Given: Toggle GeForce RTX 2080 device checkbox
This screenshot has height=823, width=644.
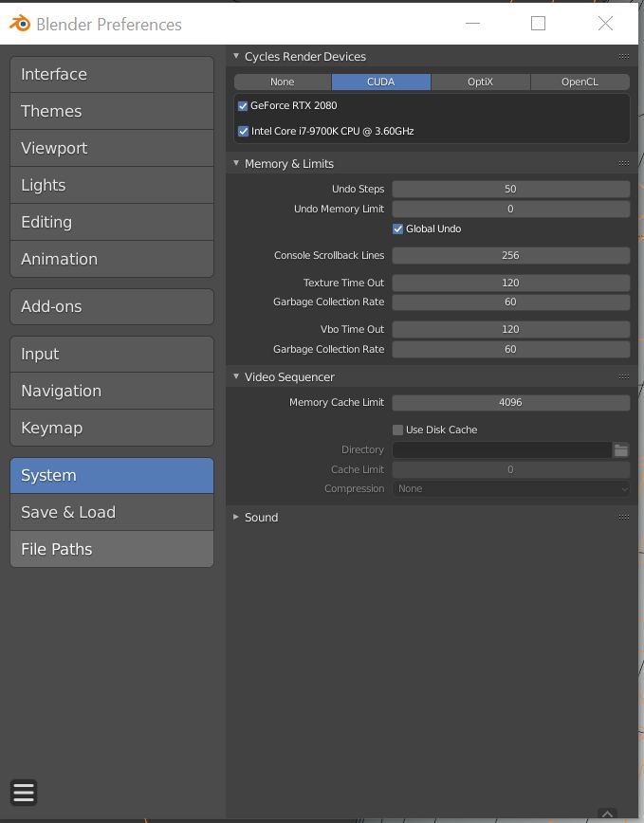Looking at the screenshot, I should pyautogui.click(x=243, y=106).
